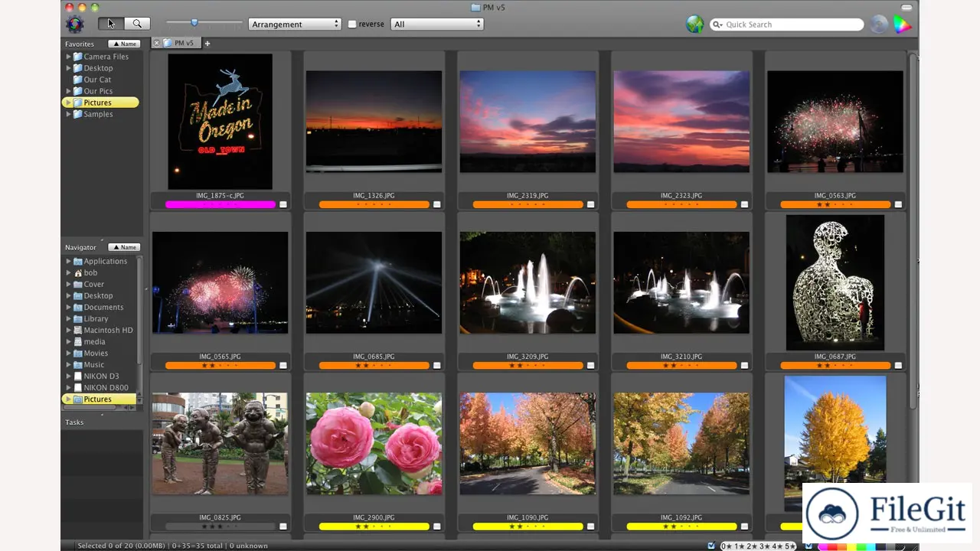
Task: Select Desktop folder in Navigator
Action: click(x=98, y=295)
